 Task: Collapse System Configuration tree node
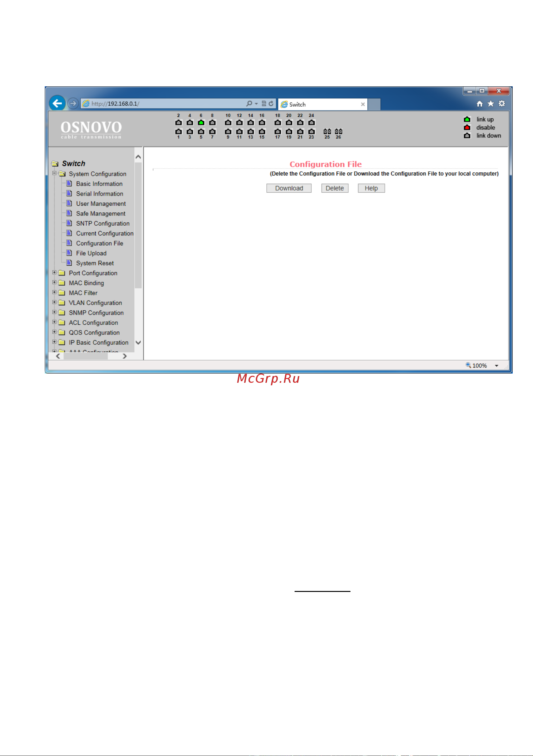point(54,173)
